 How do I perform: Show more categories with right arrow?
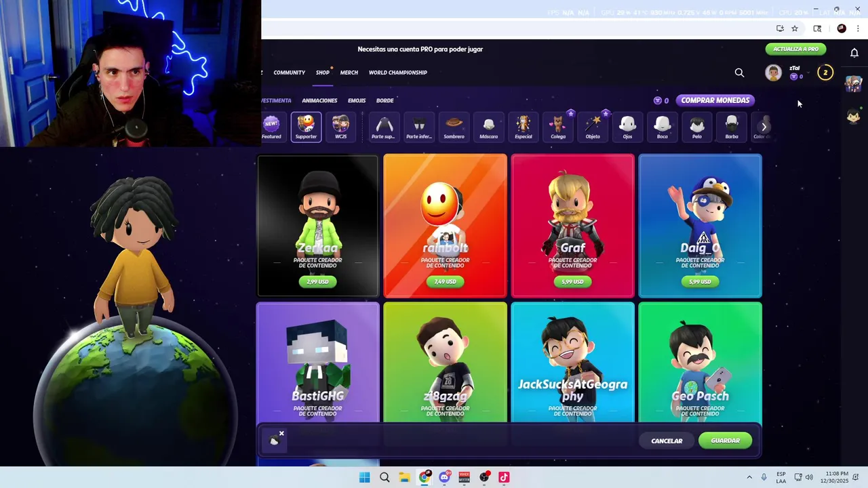pos(764,127)
